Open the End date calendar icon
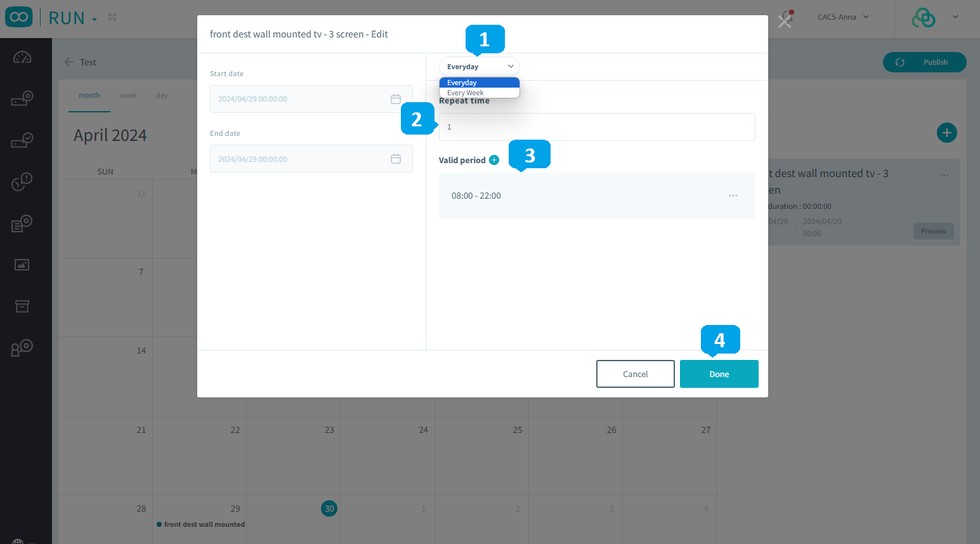 click(396, 159)
